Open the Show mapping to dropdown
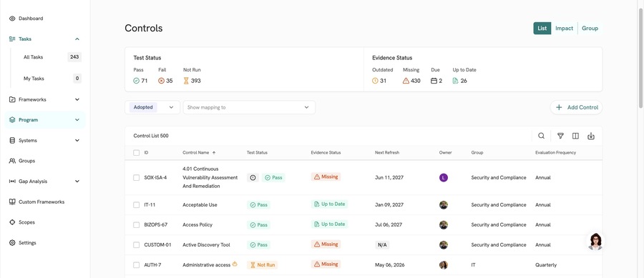This screenshot has height=278, width=644. coord(249,107)
